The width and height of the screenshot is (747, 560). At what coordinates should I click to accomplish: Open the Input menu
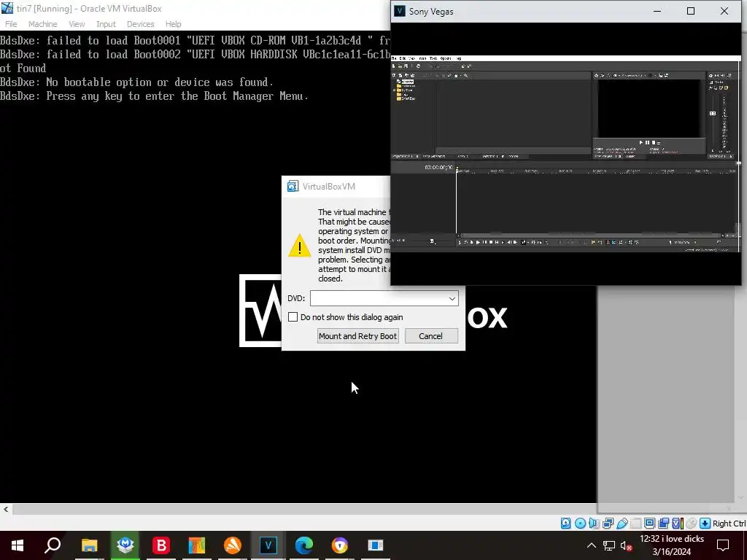[106, 24]
